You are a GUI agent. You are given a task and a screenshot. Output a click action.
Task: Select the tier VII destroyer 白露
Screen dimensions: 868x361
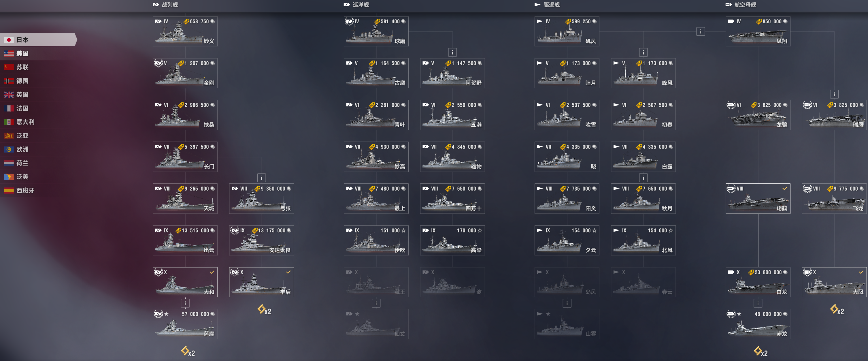pyautogui.click(x=643, y=157)
